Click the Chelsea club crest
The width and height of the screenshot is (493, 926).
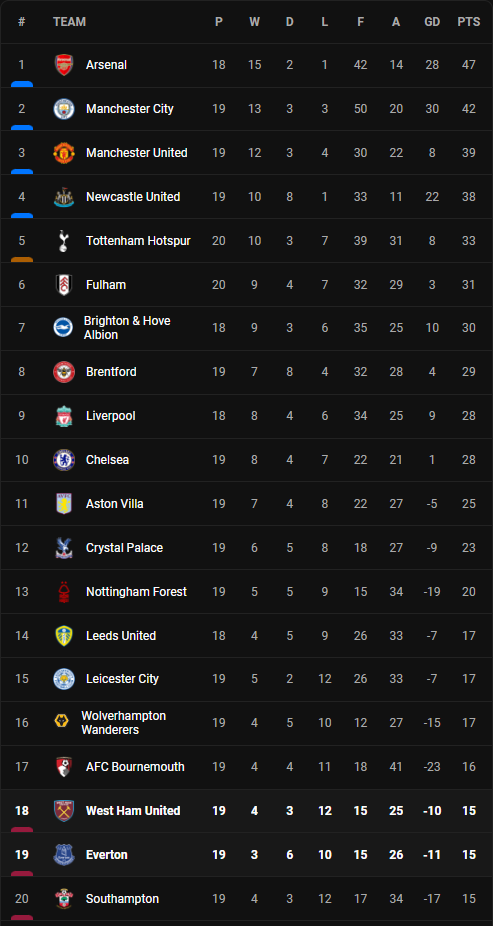tap(64, 460)
